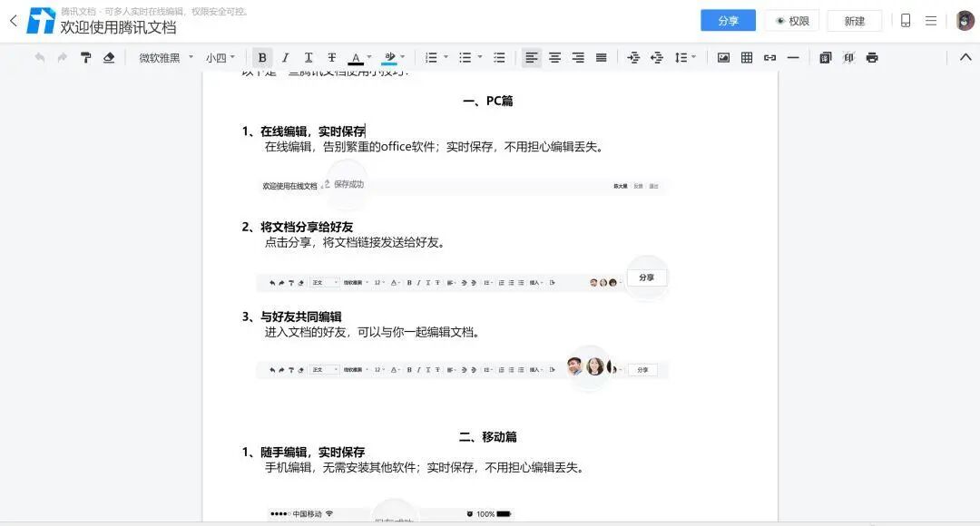Insert a numbered list
Screen dimensions: 980x526
(x=431, y=57)
